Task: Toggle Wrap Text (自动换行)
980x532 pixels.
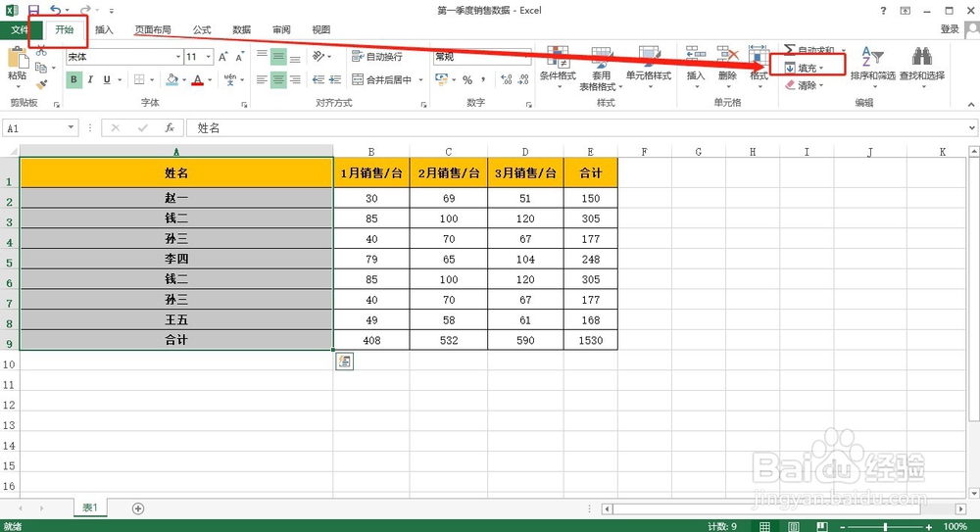Action: (x=377, y=57)
